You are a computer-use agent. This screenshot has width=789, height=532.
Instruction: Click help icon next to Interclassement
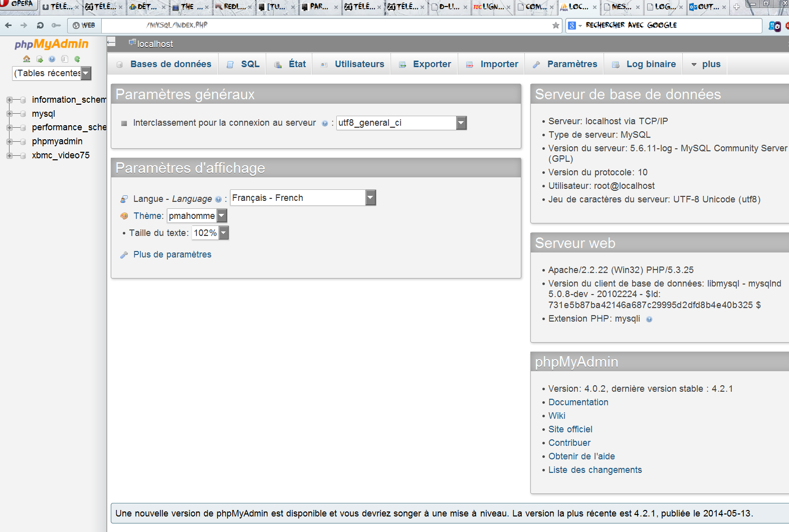(x=325, y=123)
